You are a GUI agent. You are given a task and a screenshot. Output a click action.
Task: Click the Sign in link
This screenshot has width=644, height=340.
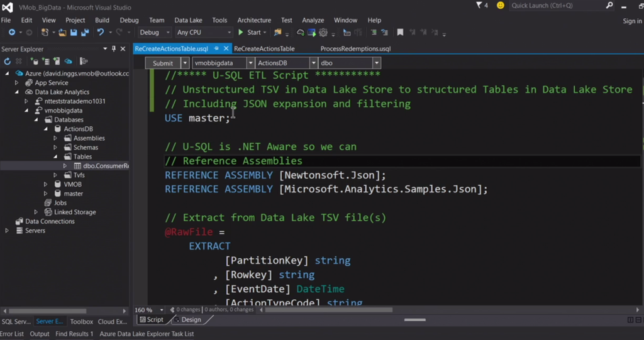click(x=631, y=21)
